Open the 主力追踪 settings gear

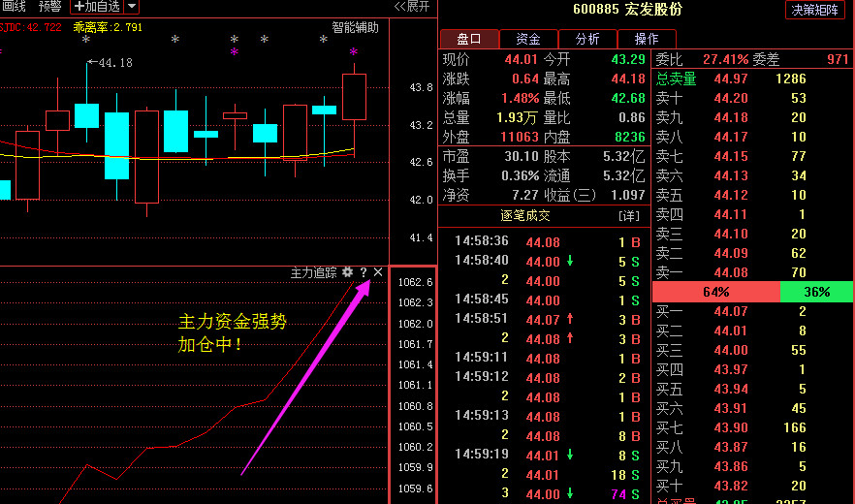[x=348, y=273]
